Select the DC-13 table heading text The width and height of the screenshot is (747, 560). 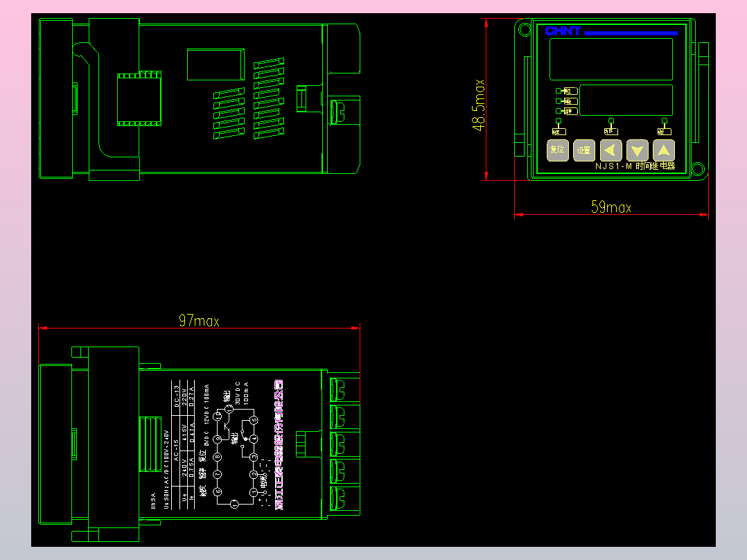[177, 396]
